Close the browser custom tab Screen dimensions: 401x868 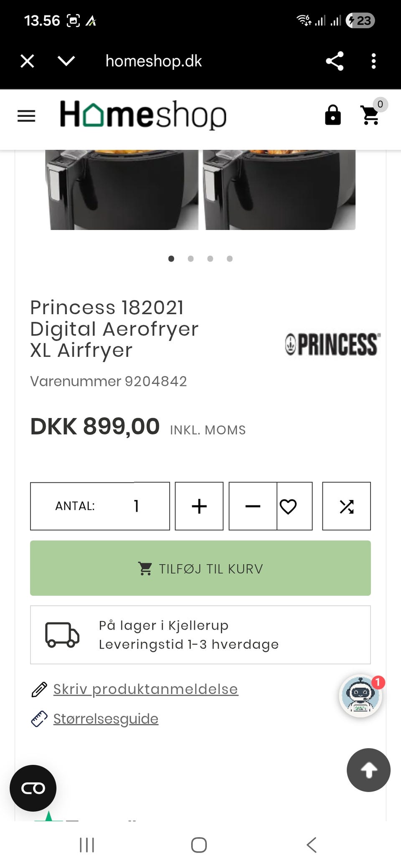point(28,61)
